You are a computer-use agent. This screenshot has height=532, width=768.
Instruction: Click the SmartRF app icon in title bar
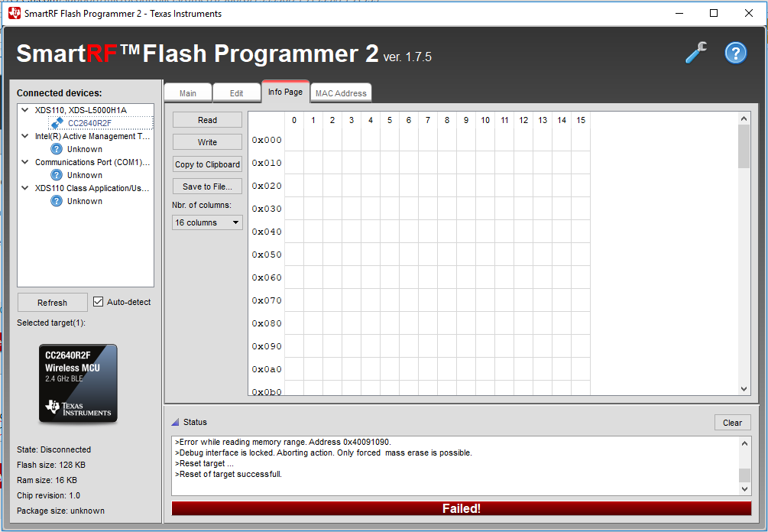(x=15, y=13)
